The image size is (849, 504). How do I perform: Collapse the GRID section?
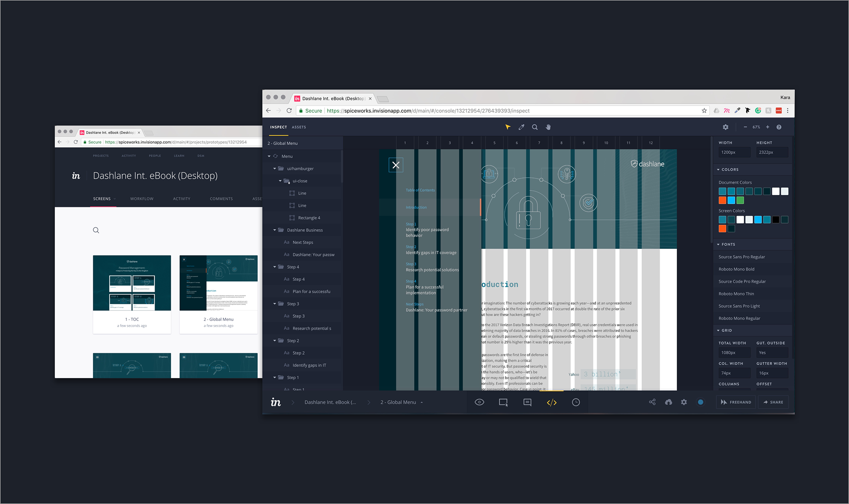coord(718,330)
